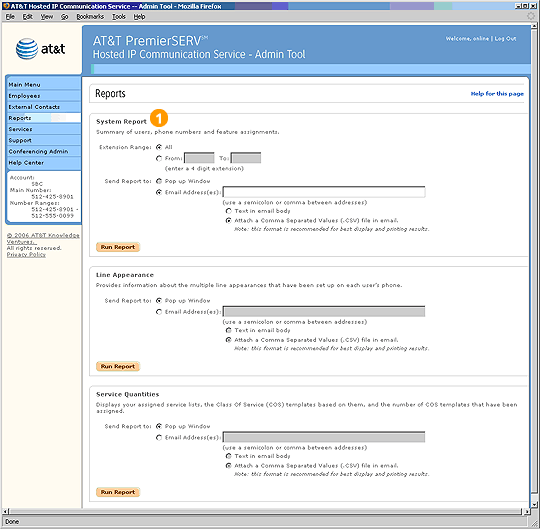
Task: Open the Privacy Policy link
Action: pos(26,255)
